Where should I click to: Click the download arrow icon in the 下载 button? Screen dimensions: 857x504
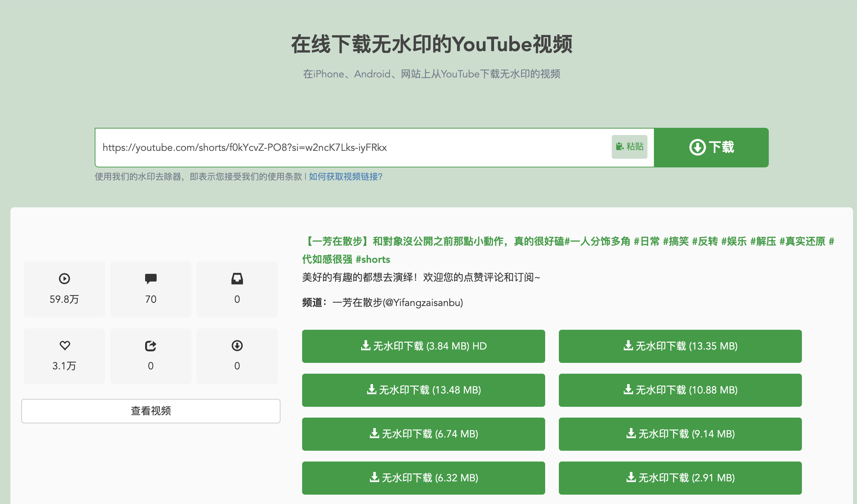point(697,147)
